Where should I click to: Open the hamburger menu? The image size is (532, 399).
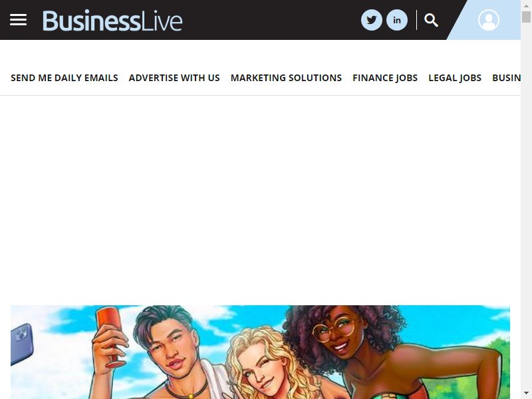(x=19, y=20)
